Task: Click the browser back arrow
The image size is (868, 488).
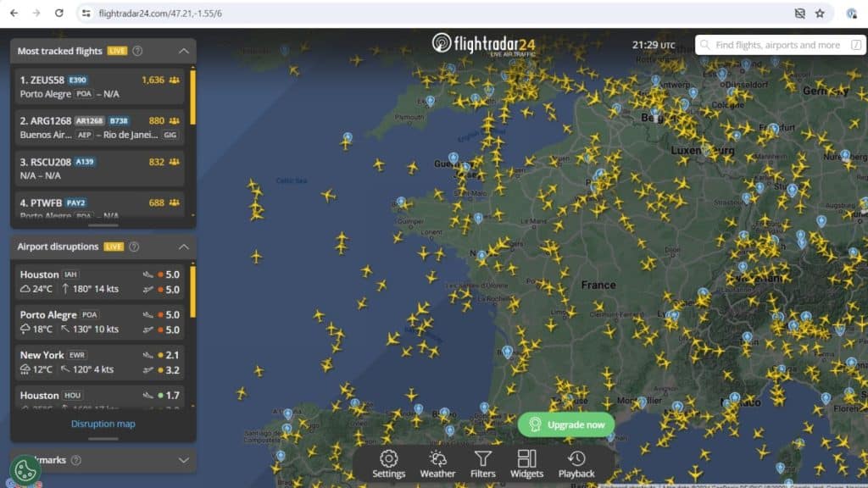Action: point(14,14)
